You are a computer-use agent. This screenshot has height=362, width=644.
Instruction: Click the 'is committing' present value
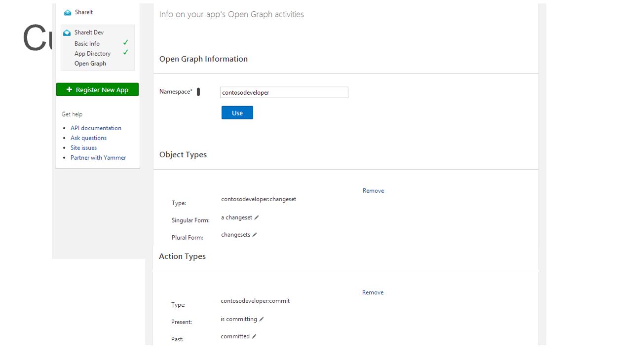[x=239, y=319]
